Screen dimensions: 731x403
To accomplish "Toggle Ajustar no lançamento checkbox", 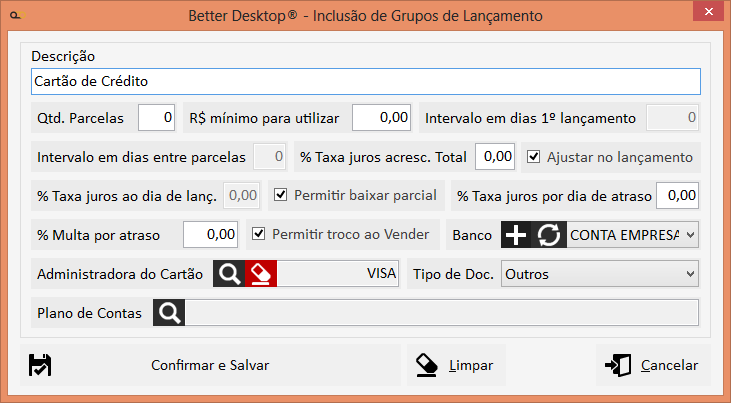I will point(534,157).
